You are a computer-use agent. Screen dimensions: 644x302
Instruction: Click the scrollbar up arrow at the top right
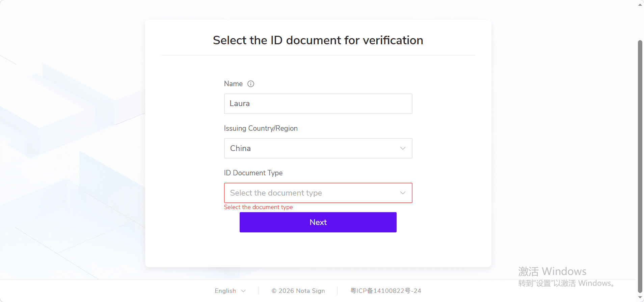coord(640,4)
